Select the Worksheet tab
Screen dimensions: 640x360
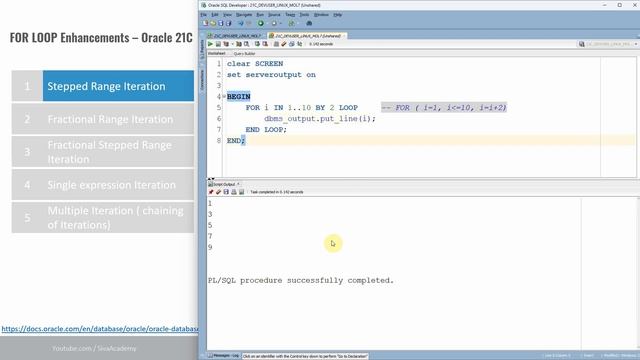coord(217,53)
